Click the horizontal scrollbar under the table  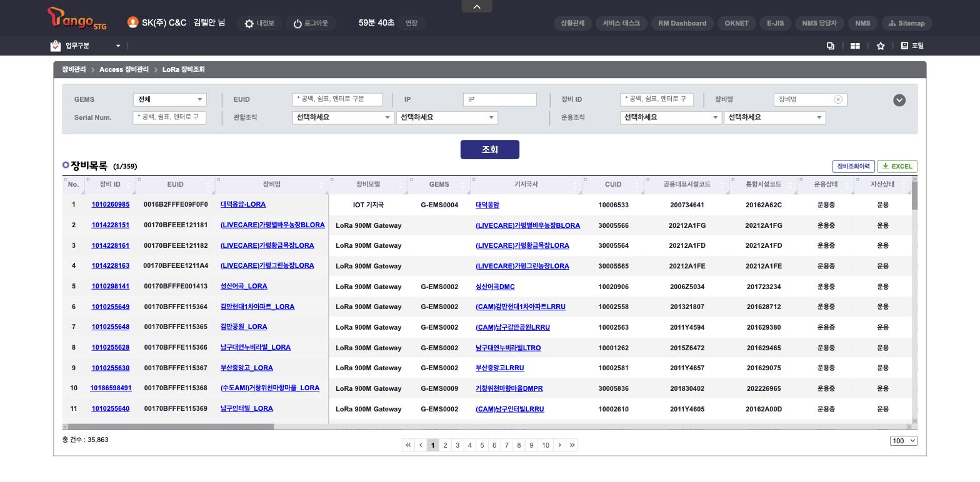coord(170,427)
